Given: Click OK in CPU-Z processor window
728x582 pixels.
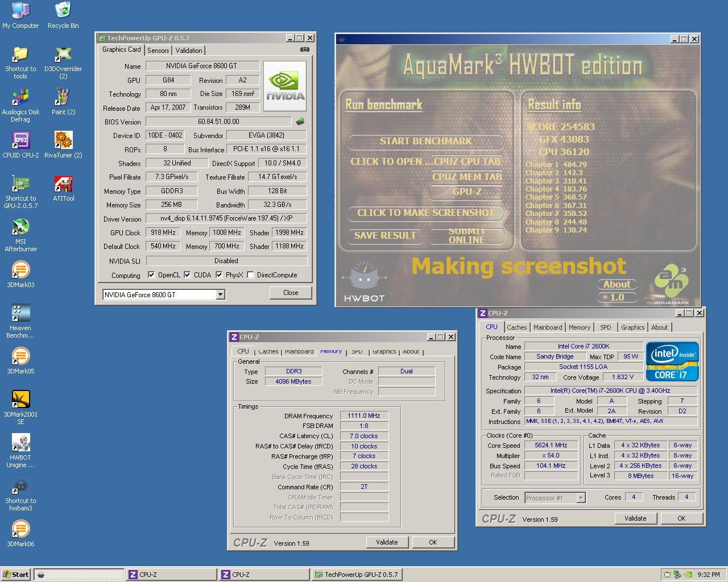Looking at the screenshot, I should [x=681, y=518].
